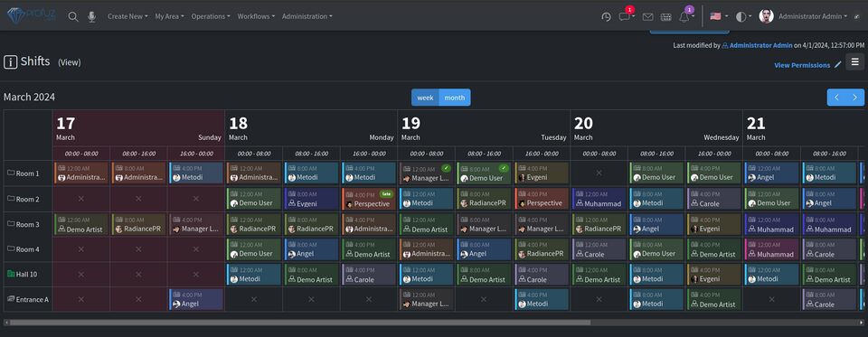Open Room 2 Carole 4:00 PM shift on March 20
Image resolution: width=868 pixels, height=337 pixels.
[x=714, y=199]
